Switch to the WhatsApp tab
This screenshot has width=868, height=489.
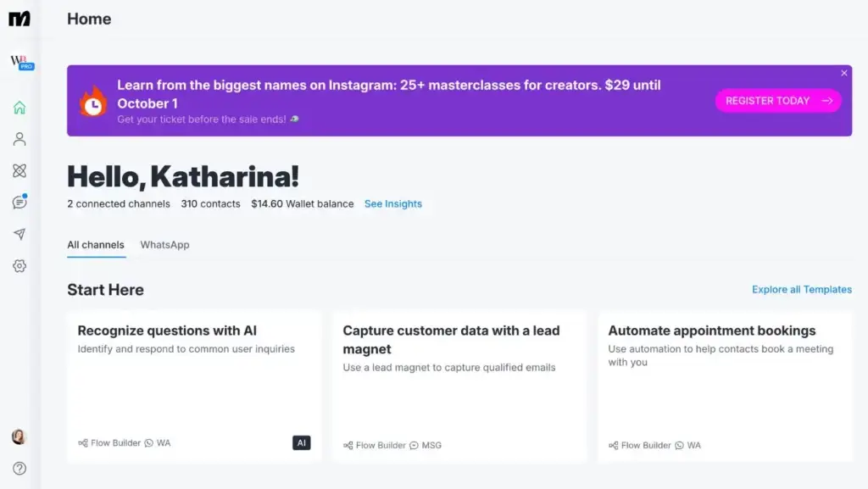point(164,245)
